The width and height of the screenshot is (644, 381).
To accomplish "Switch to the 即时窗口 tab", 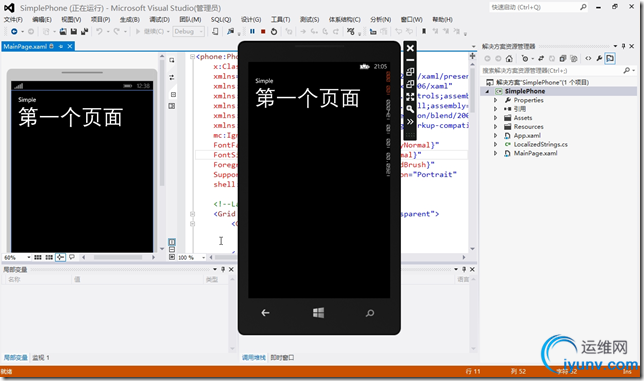I will pyautogui.click(x=282, y=358).
